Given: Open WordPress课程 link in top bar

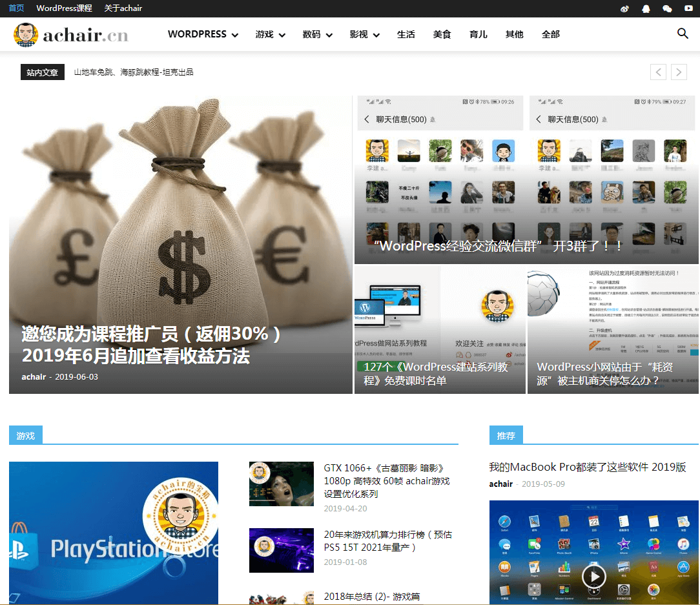Looking at the screenshot, I should (x=64, y=8).
